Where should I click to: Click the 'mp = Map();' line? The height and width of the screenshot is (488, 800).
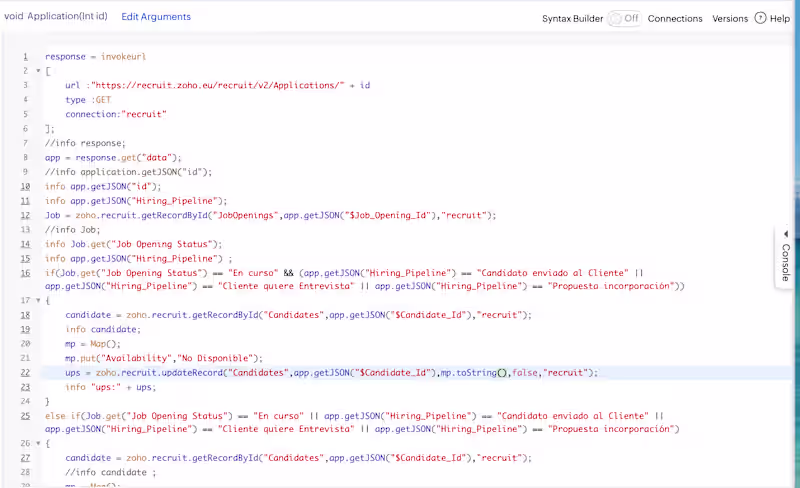(x=93, y=344)
